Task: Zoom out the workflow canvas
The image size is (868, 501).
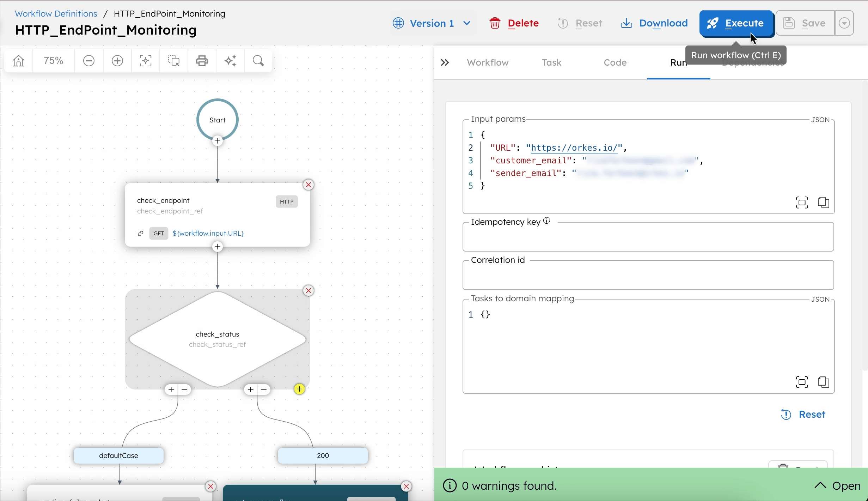Action: pyautogui.click(x=89, y=61)
